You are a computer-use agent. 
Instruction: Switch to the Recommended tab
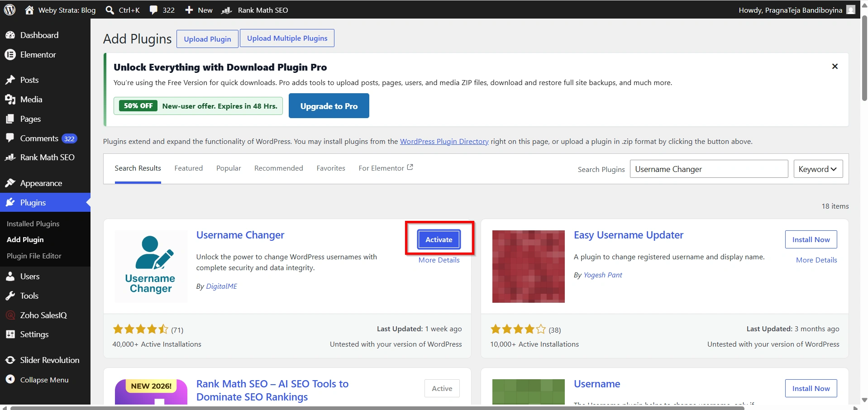[278, 168]
